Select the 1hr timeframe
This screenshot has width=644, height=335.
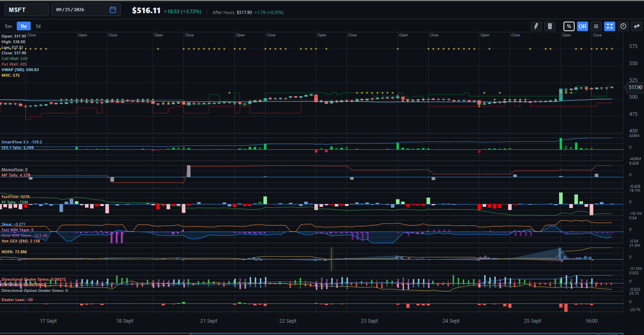tap(24, 26)
